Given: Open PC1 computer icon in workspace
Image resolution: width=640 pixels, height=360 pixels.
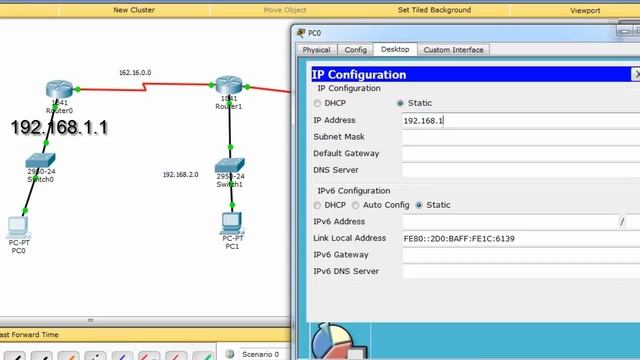Looking at the screenshot, I should 232,223.
